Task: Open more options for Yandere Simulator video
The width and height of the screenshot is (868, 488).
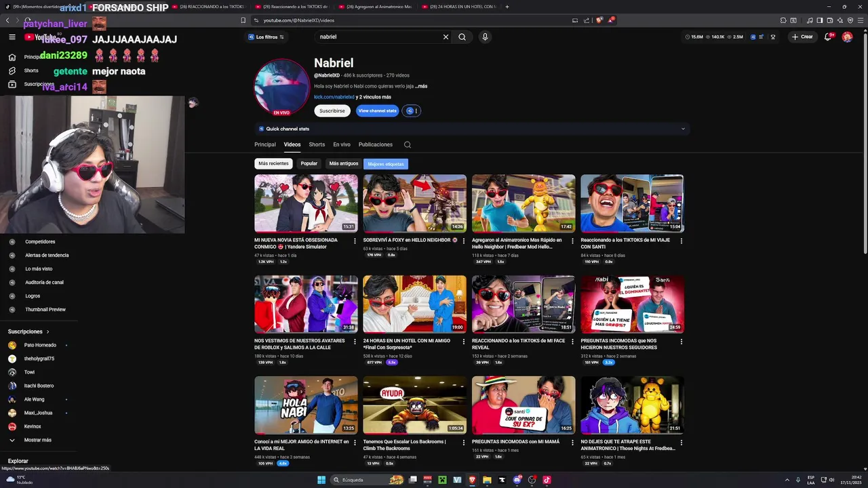Action: (355, 241)
